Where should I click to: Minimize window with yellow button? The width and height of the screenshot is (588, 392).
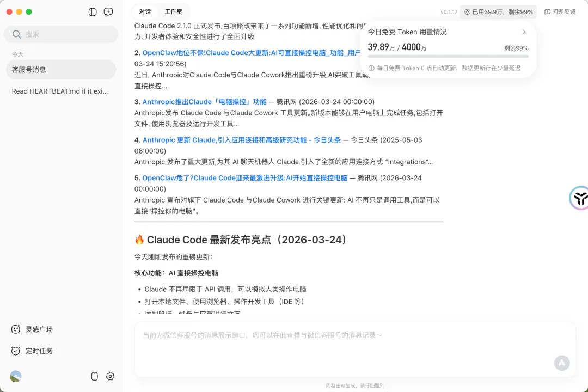(19, 12)
